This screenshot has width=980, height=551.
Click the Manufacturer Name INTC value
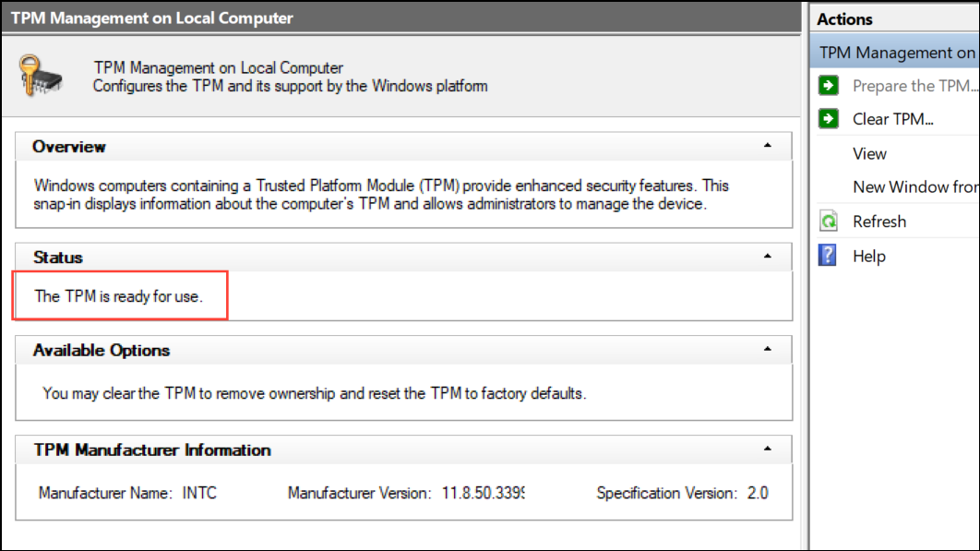[198, 494]
